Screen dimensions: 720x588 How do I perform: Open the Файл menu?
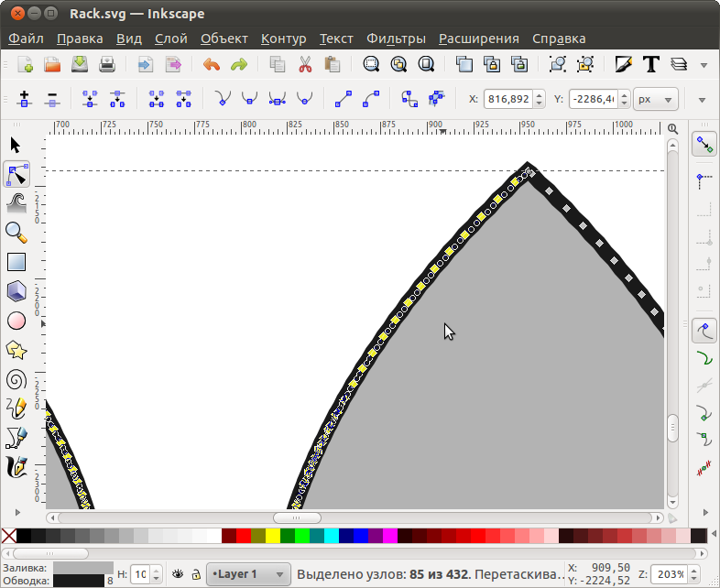(27, 38)
